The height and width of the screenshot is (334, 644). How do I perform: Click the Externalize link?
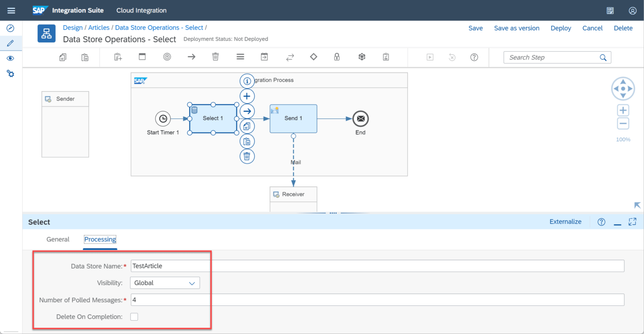click(565, 222)
